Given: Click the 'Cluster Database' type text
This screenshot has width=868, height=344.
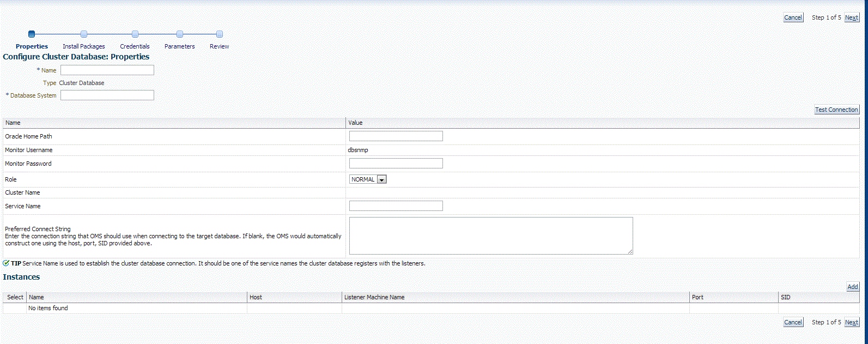Looking at the screenshot, I should (82, 83).
